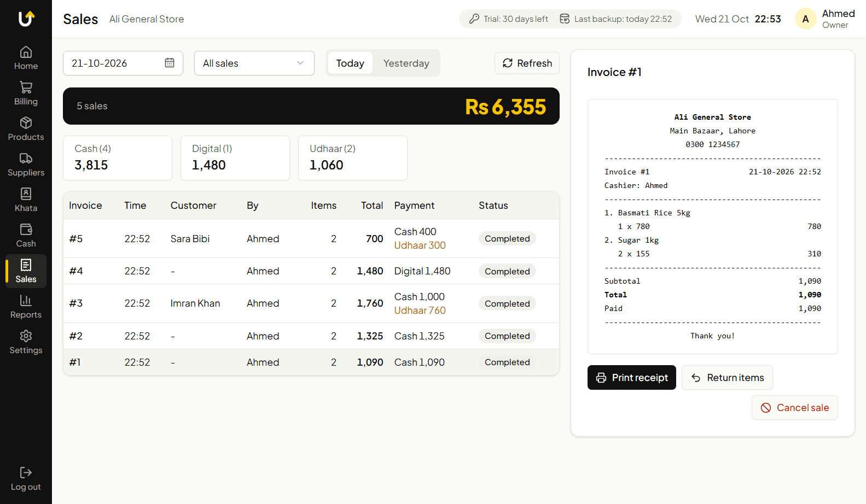This screenshot has height=504, width=866.
Task: Open Settings using the gear icon
Action: (x=26, y=342)
